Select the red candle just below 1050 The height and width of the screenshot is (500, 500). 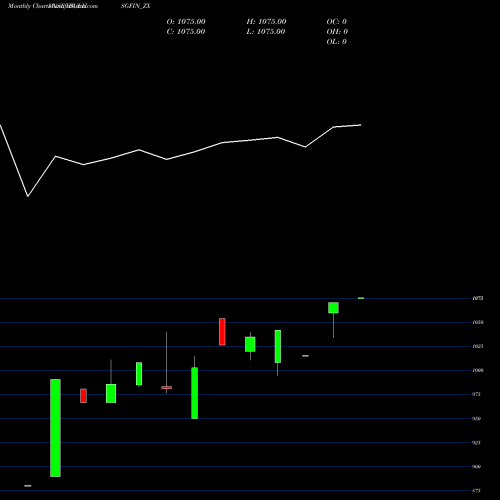click(222, 332)
